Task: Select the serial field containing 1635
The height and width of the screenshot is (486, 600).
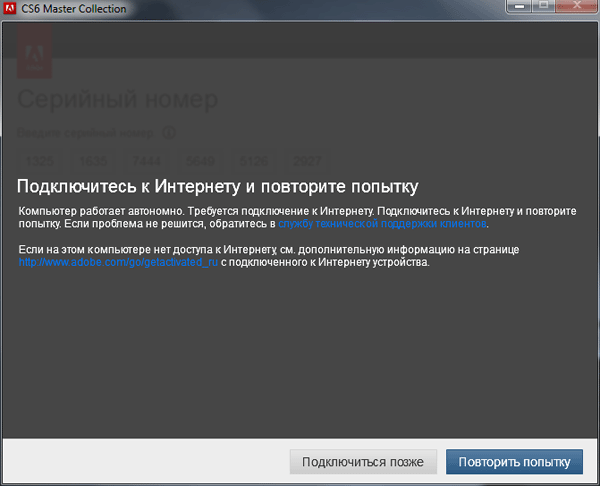Action: coord(93,161)
